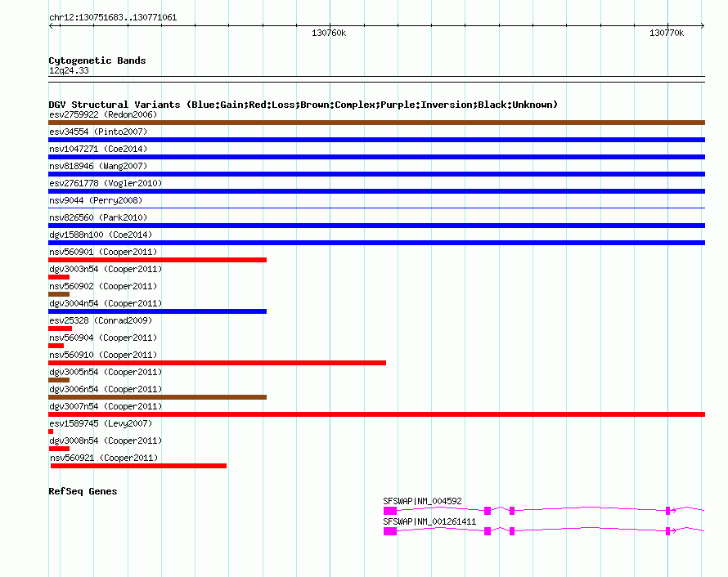Click the nsv560910 (Cooper2011) label
728x577 pixels.
tap(103, 355)
